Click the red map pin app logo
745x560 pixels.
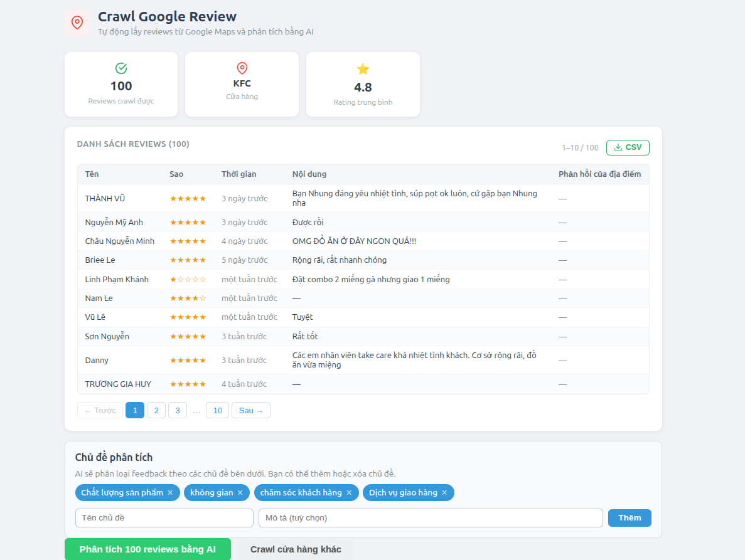(77, 23)
